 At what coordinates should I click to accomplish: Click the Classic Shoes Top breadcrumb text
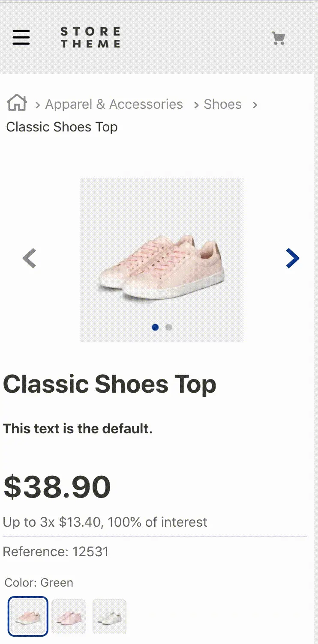click(x=62, y=127)
